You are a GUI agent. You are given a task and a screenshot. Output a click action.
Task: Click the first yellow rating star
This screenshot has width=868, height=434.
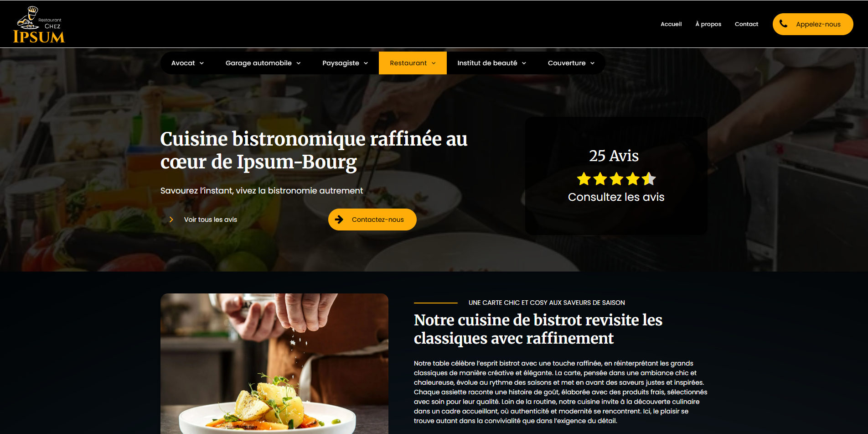584,179
